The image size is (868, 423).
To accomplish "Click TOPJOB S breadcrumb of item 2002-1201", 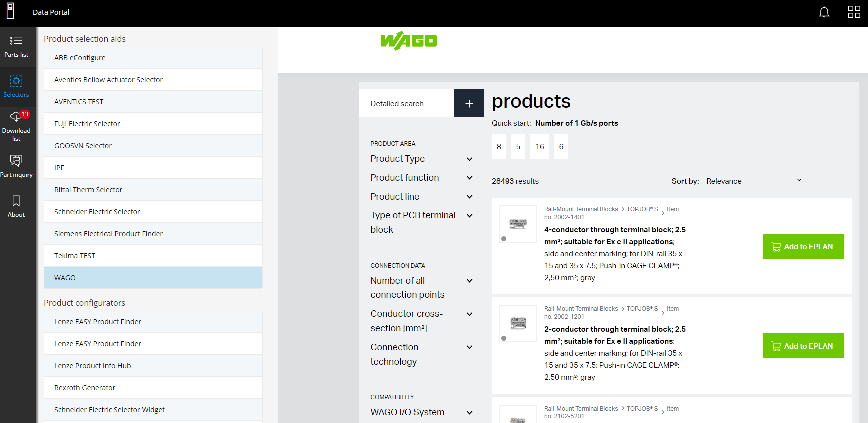I will click(x=642, y=309).
